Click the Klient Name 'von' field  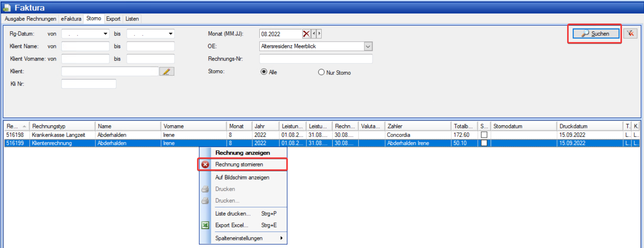[85, 46]
